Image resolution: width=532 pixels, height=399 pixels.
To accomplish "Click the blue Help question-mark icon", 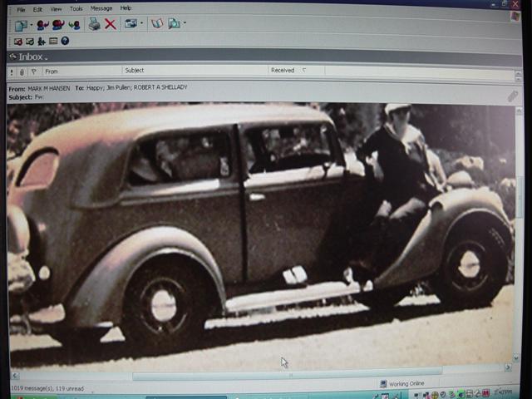I will (65, 41).
